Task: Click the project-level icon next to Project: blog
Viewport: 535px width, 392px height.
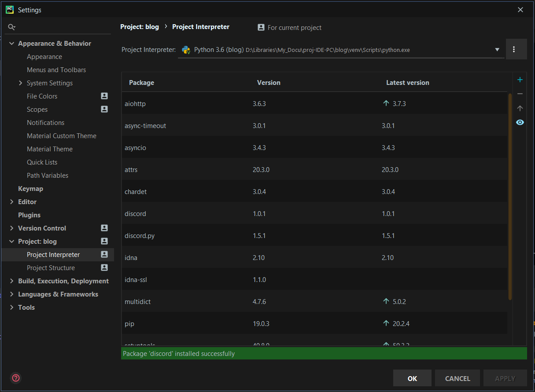Action: click(x=104, y=241)
